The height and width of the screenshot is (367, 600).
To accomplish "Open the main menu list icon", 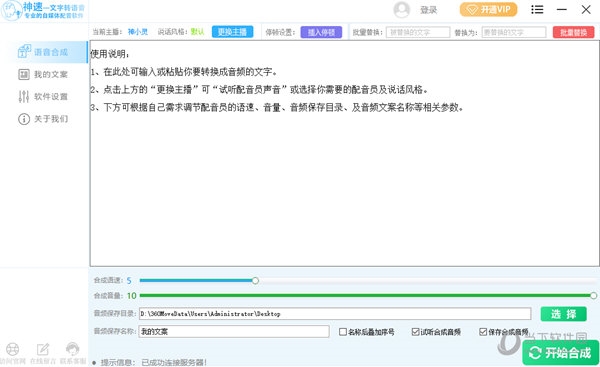I will click(x=537, y=10).
